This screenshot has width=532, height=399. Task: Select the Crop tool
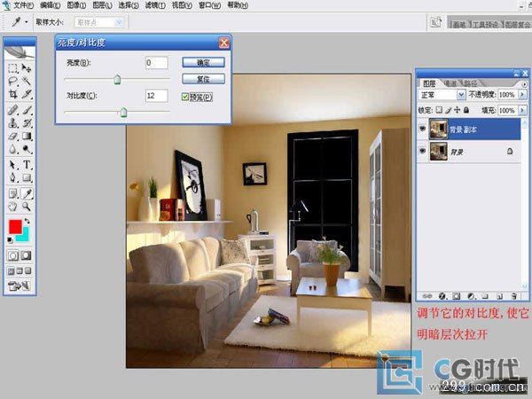tap(12, 94)
